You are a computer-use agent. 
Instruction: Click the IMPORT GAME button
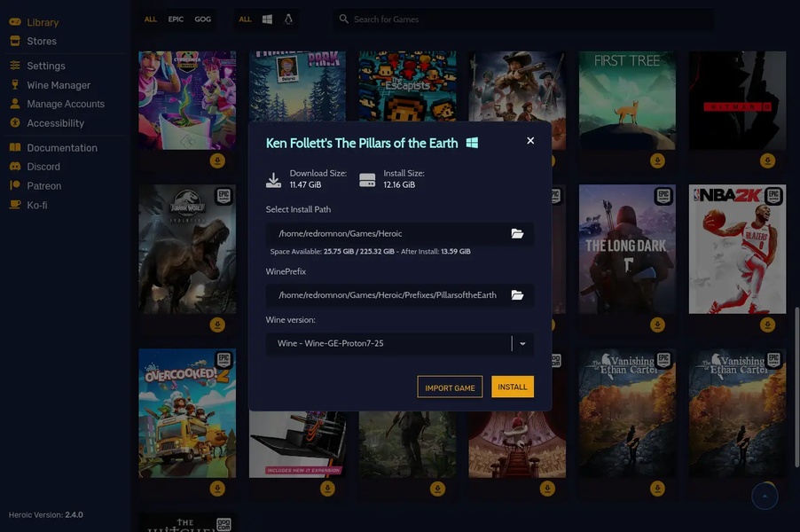(450, 387)
